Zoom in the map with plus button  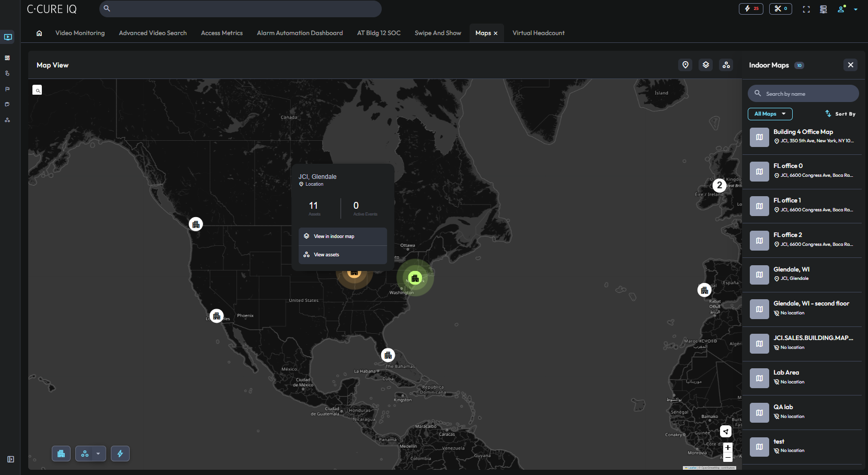pos(727,448)
